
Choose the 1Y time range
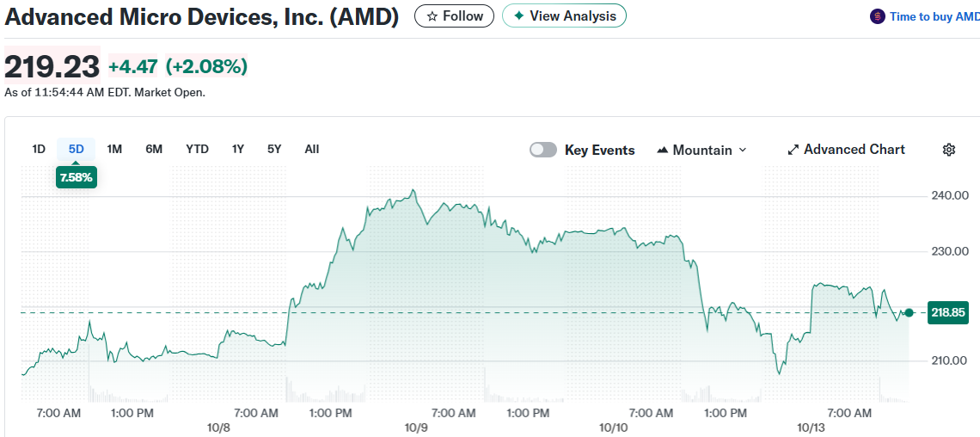pos(238,149)
